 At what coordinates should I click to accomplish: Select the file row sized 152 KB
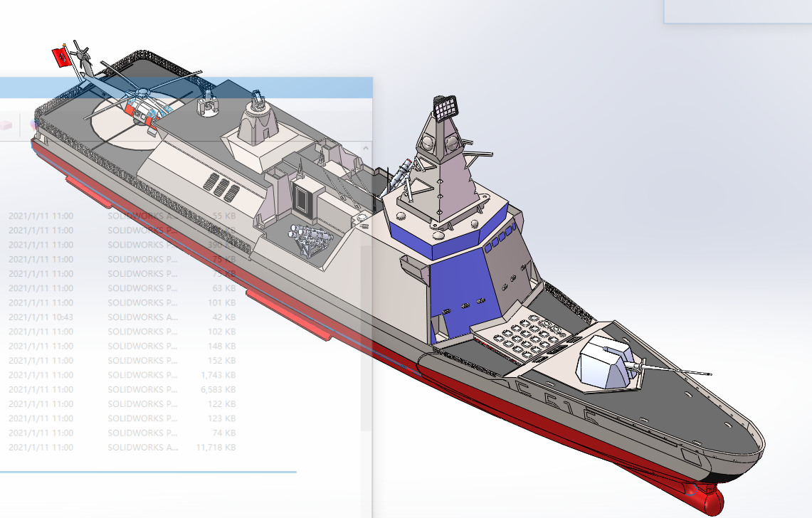click(122, 361)
